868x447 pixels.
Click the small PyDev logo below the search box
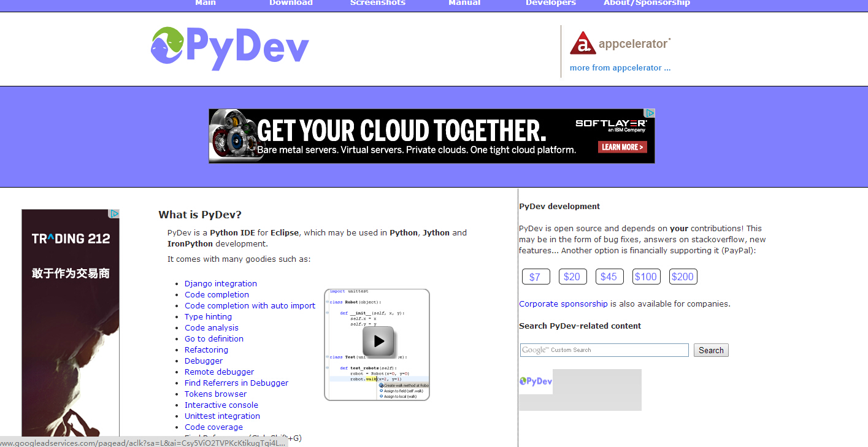click(x=536, y=381)
